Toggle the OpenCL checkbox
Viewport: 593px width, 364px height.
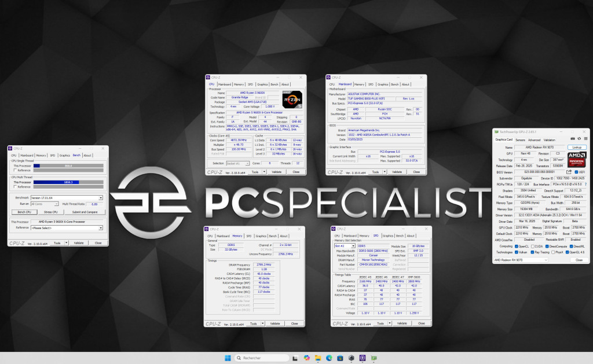pos(516,247)
